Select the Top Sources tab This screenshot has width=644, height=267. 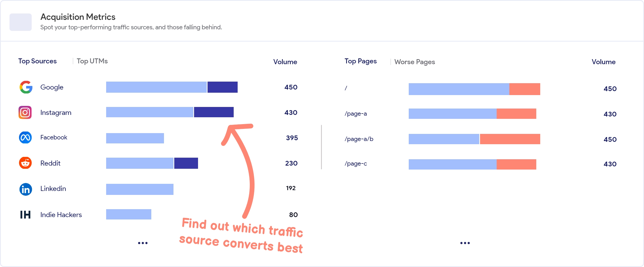click(37, 61)
